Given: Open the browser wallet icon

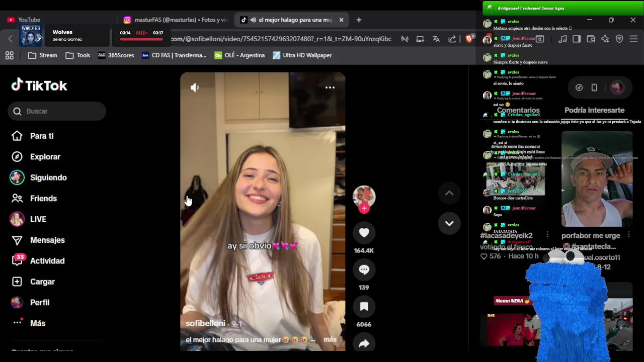Looking at the screenshot, I should point(591,39).
